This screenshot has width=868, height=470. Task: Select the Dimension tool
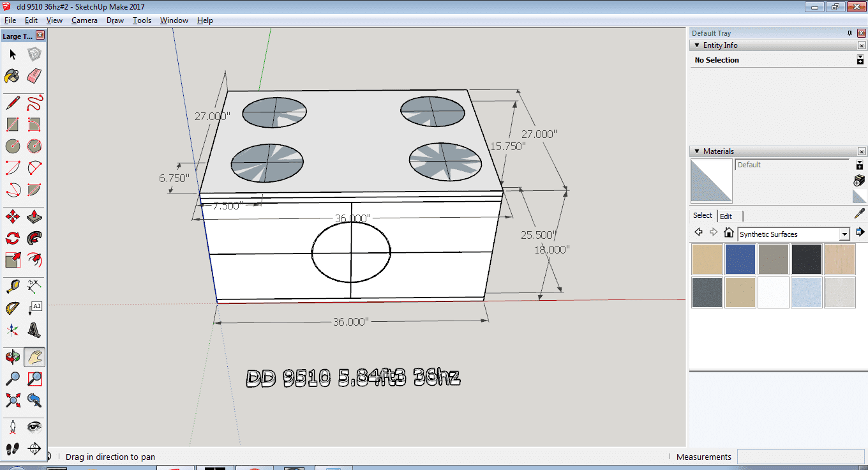(x=34, y=286)
